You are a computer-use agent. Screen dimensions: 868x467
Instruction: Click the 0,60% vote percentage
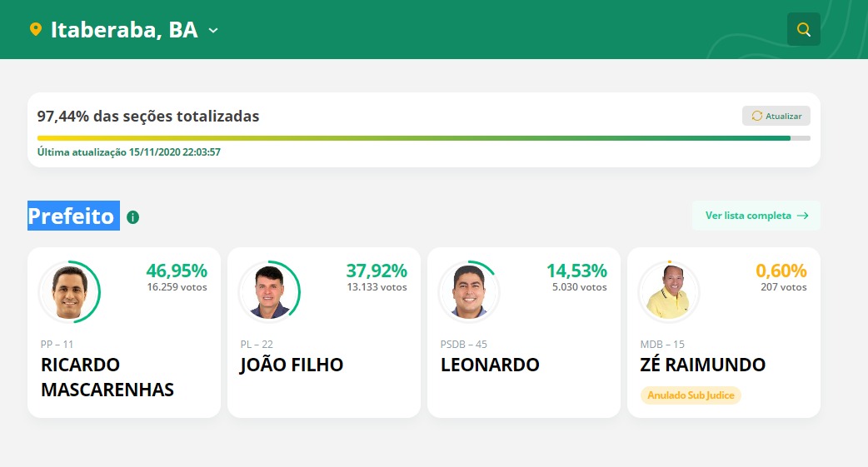[781, 271]
